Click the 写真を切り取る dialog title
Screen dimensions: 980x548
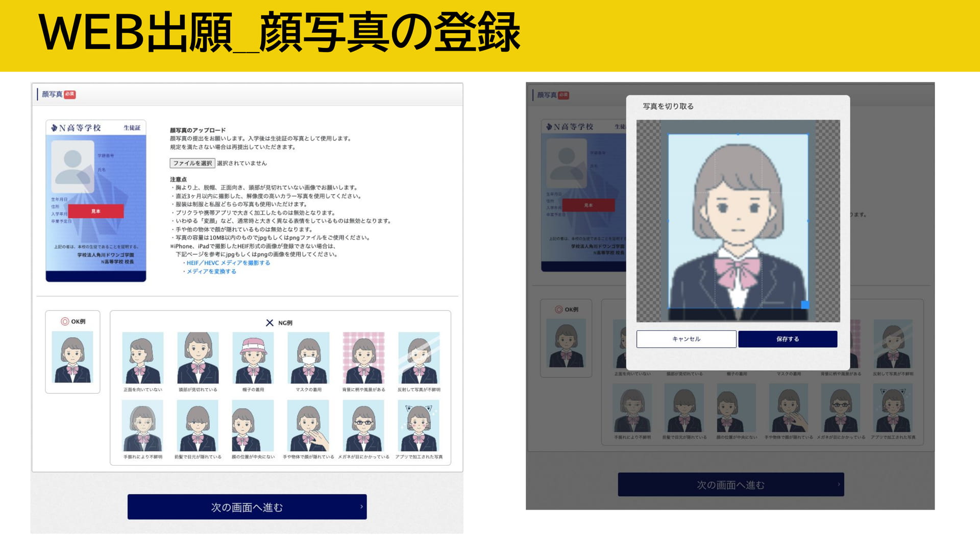[668, 106]
